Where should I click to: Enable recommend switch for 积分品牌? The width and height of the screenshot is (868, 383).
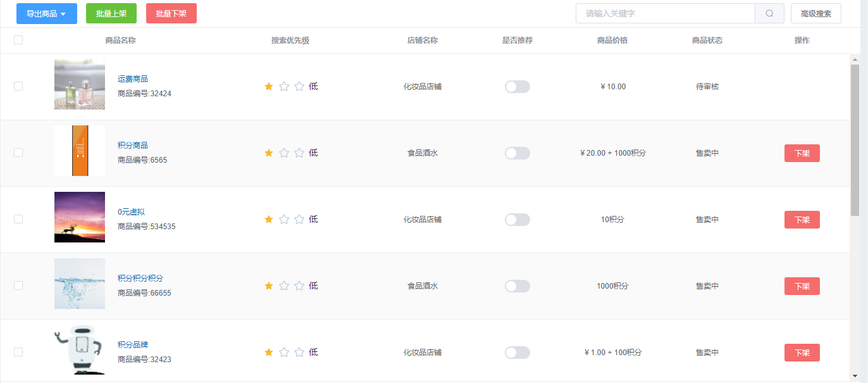(518, 353)
